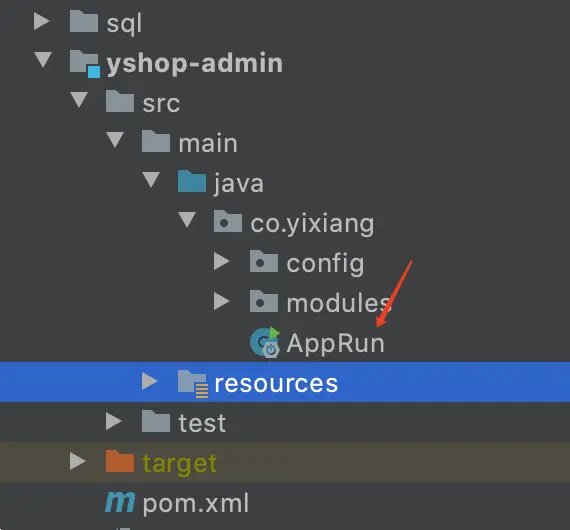The height and width of the screenshot is (530, 570).
Task: Click the modules package icon
Action: pos(264,301)
